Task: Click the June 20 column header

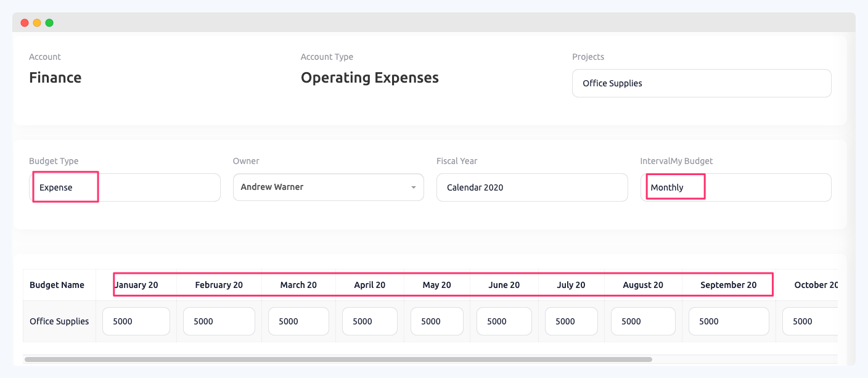Action: (504, 284)
